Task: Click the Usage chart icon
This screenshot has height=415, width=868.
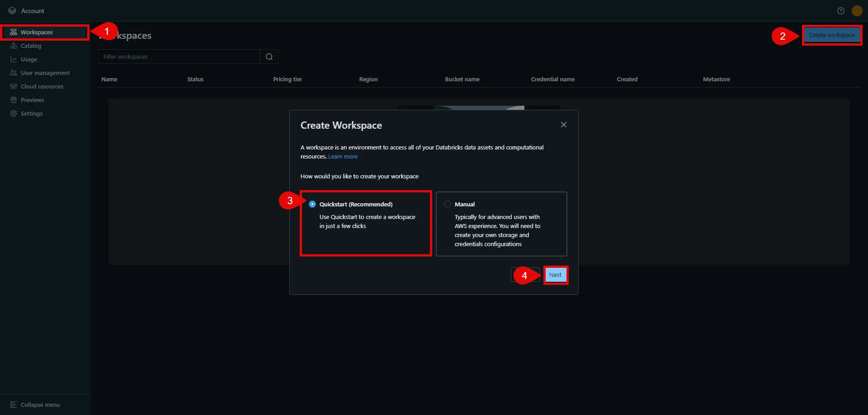Action: click(x=13, y=59)
